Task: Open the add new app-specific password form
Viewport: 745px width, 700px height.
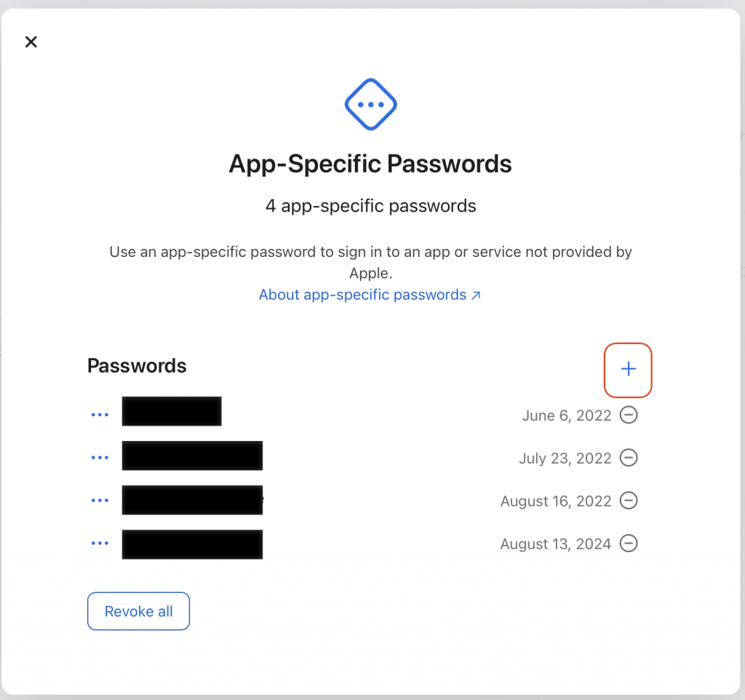Action: pos(628,370)
